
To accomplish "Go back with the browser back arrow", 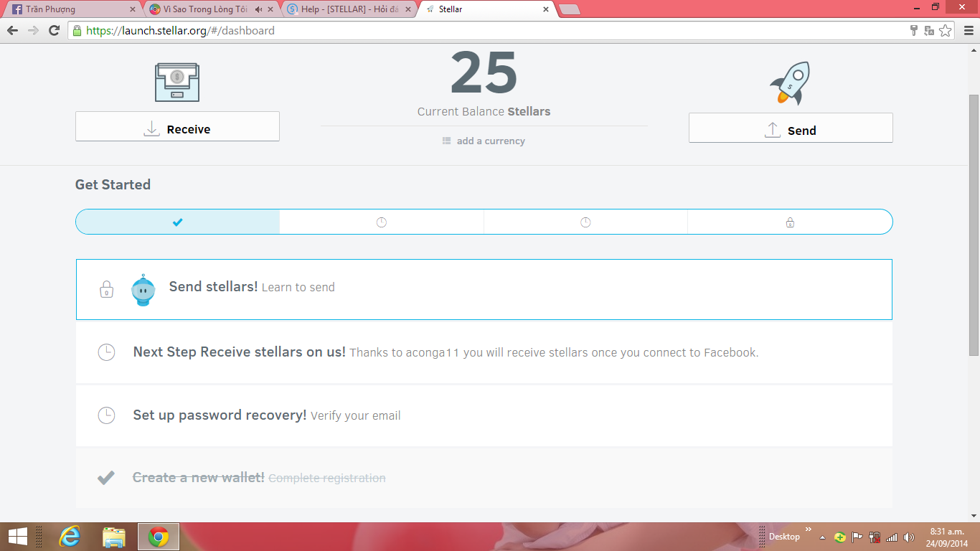I will [x=12, y=30].
